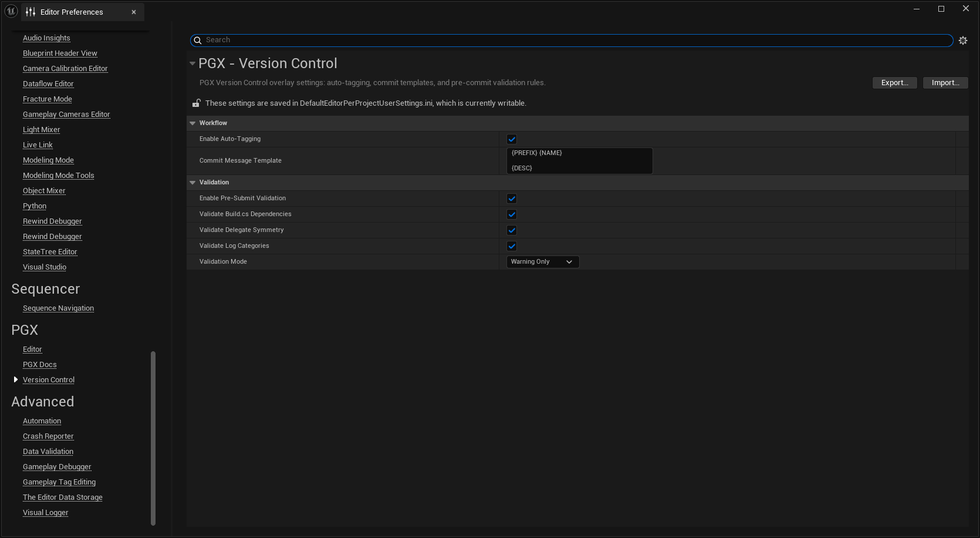Open PGX Editor settings

pos(32,349)
